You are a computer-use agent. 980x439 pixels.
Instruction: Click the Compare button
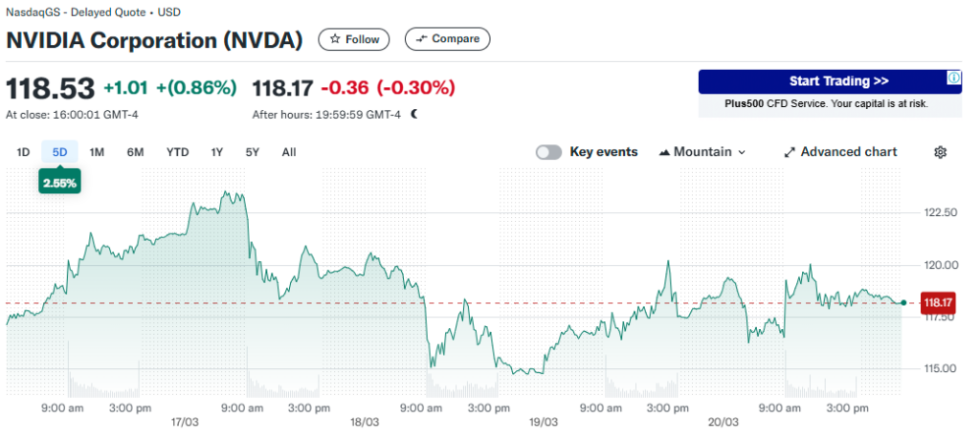[447, 39]
